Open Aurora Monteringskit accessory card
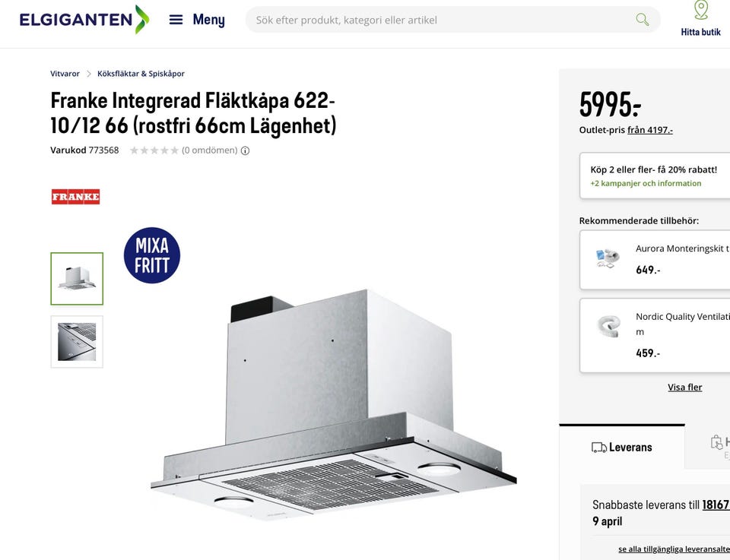The image size is (730, 560). click(x=655, y=260)
